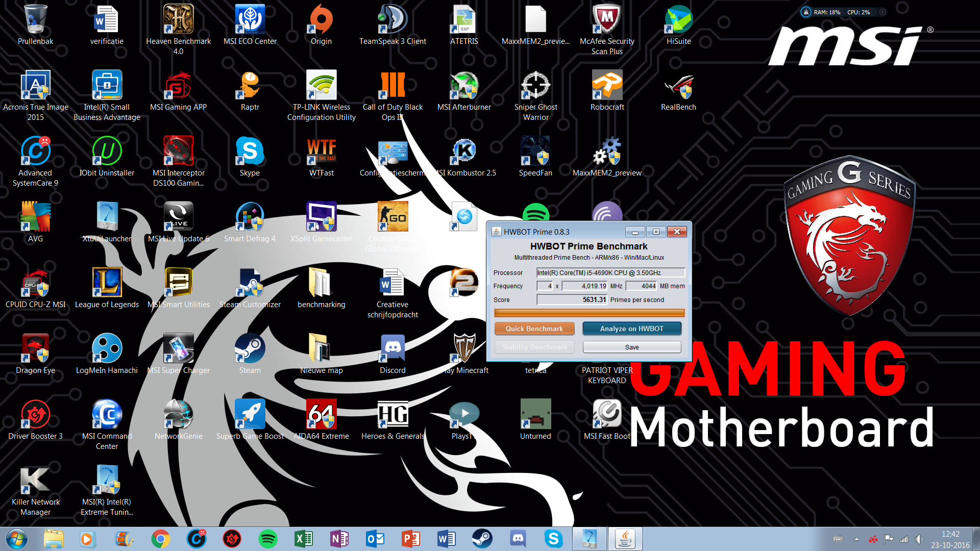
Task: Open Killer Network Manager shortcut
Action: 35,490
